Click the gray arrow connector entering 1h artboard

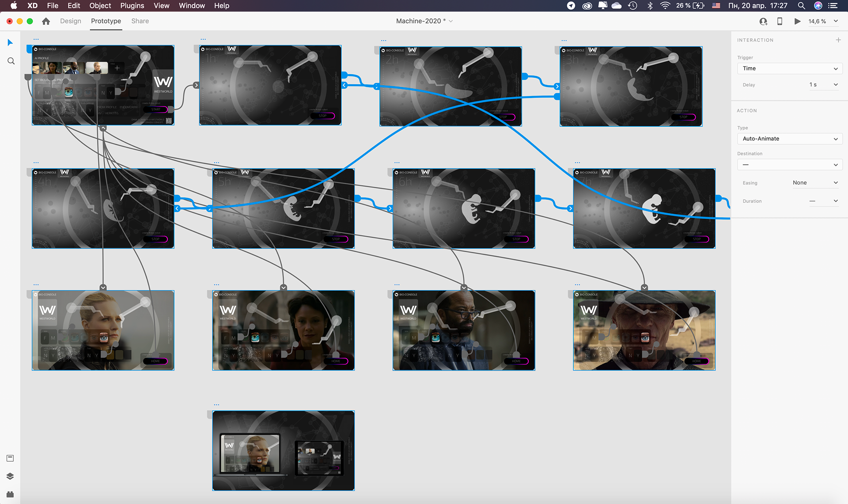coord(196,85)
